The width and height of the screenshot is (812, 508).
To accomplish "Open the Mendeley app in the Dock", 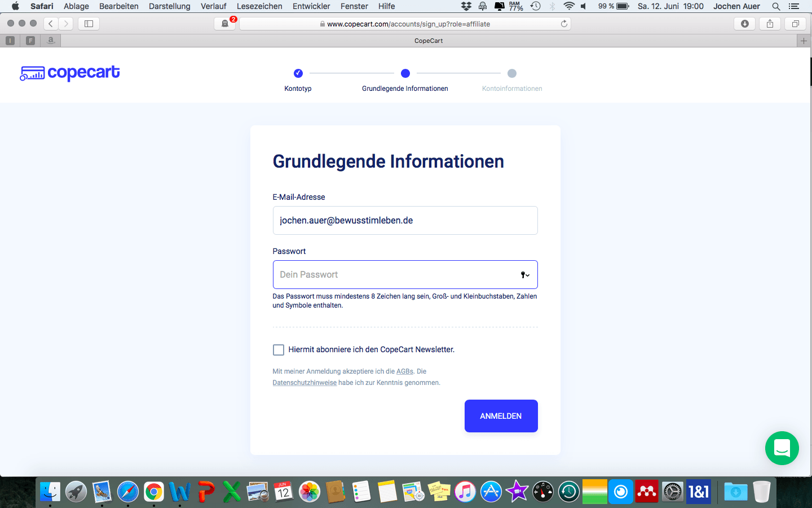I will click(647, 492).
